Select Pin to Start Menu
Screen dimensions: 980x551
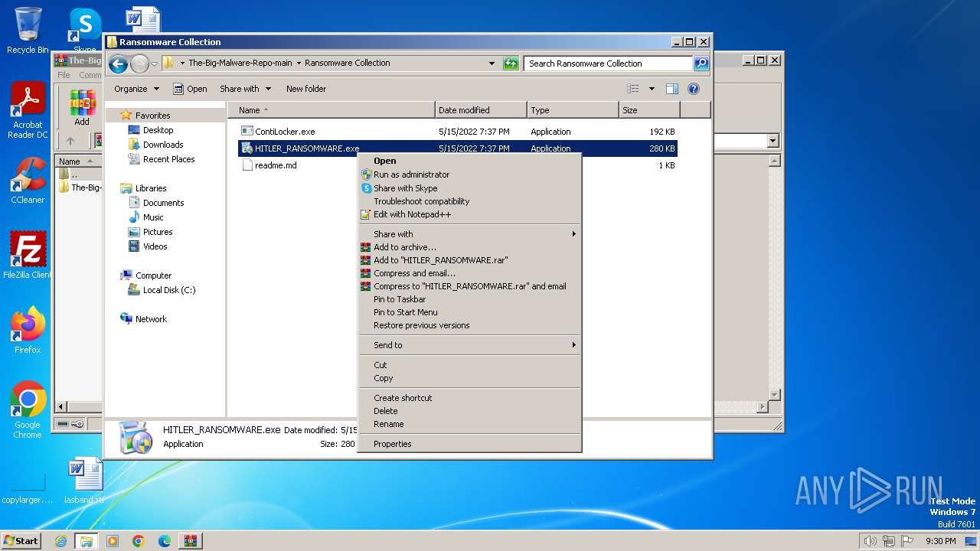469,312
